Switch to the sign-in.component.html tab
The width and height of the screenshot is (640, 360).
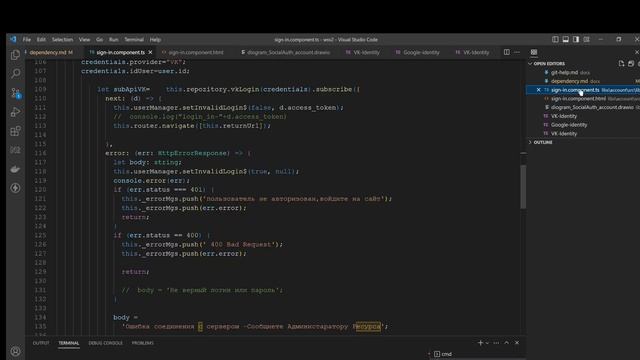[196, 52]
